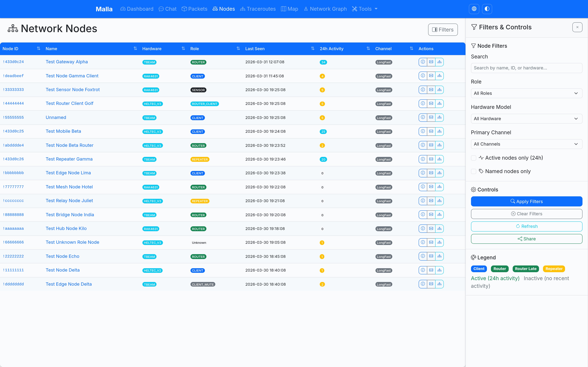
Task: Go to Traceroutes page
Action: [258, 9]
